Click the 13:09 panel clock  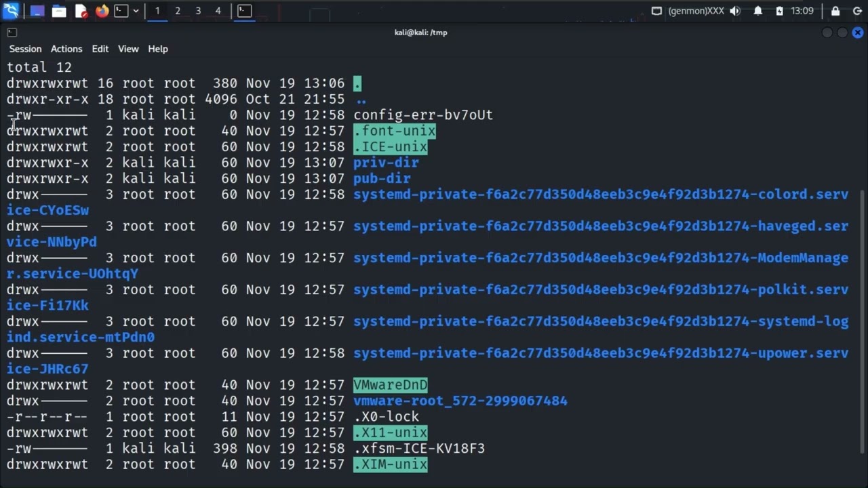pyautogui.click(x=802, y=11)
